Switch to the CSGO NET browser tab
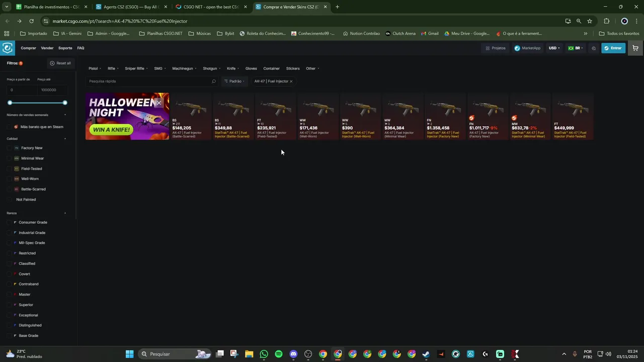 (211, 7)
